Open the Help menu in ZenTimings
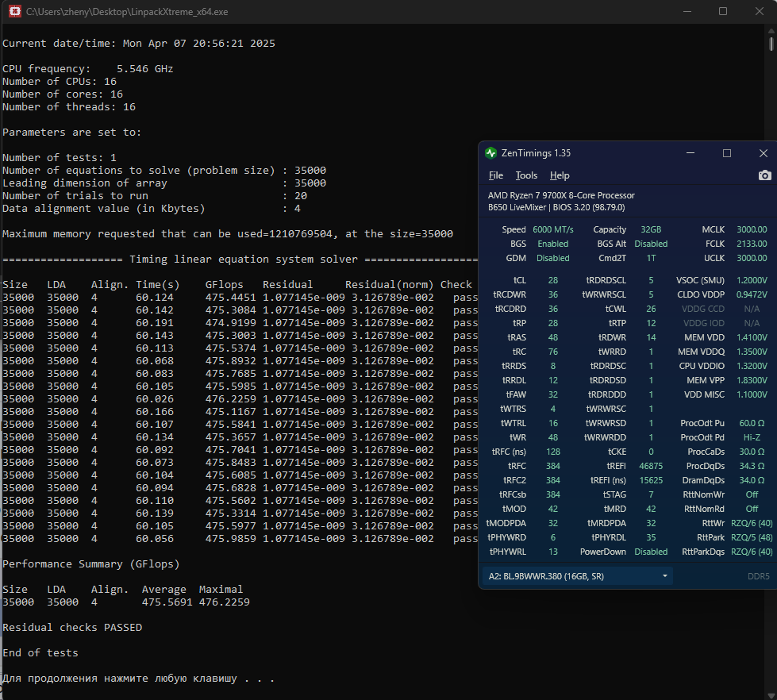777x700 pixels. [560, 175]
